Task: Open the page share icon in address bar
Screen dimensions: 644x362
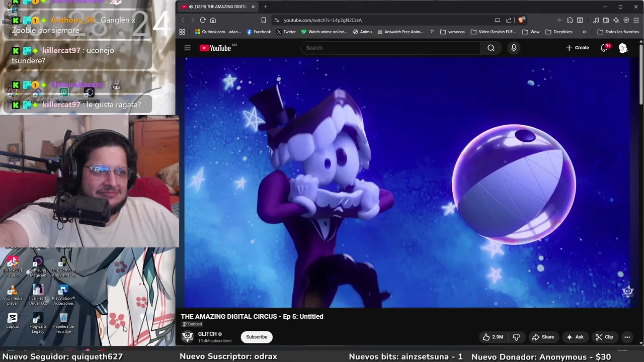Action: click(x=508, y=20)
